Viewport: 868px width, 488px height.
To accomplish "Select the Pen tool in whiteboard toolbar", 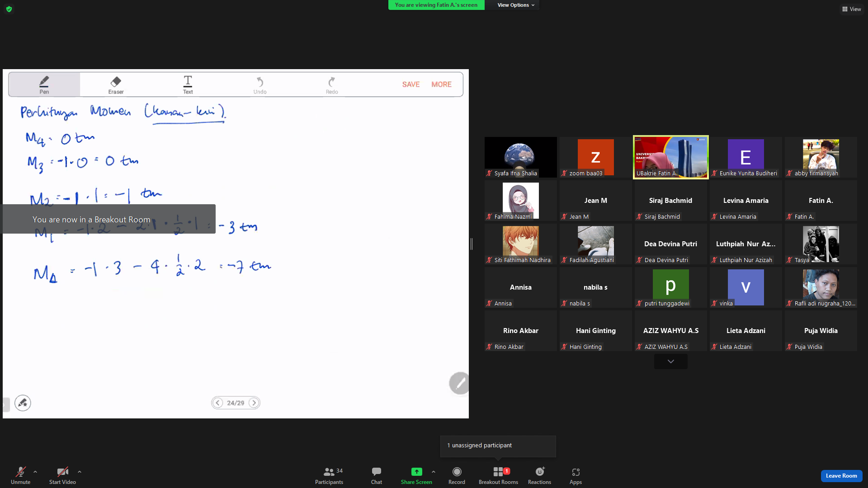I will tap(44, 84).
